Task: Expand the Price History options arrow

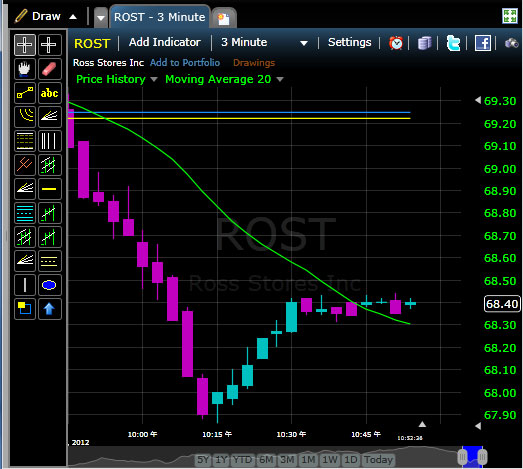Action: pos(154,79)
